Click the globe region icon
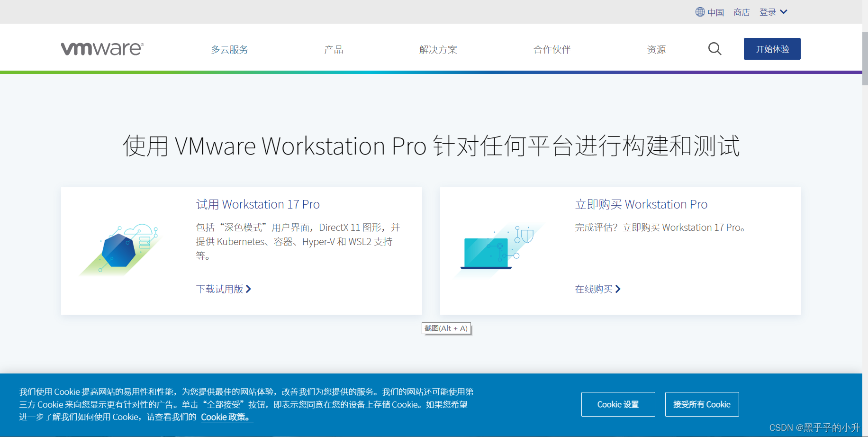The width and height of the screenshot is (868, 437). point(700,12)
